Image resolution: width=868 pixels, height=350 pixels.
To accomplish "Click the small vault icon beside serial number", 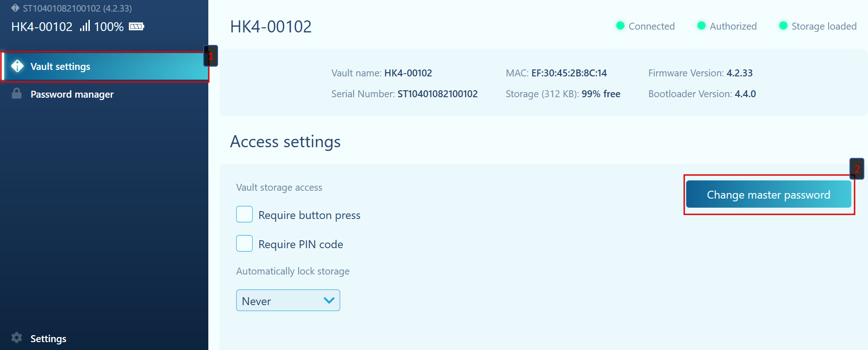I will pos(15,8).
